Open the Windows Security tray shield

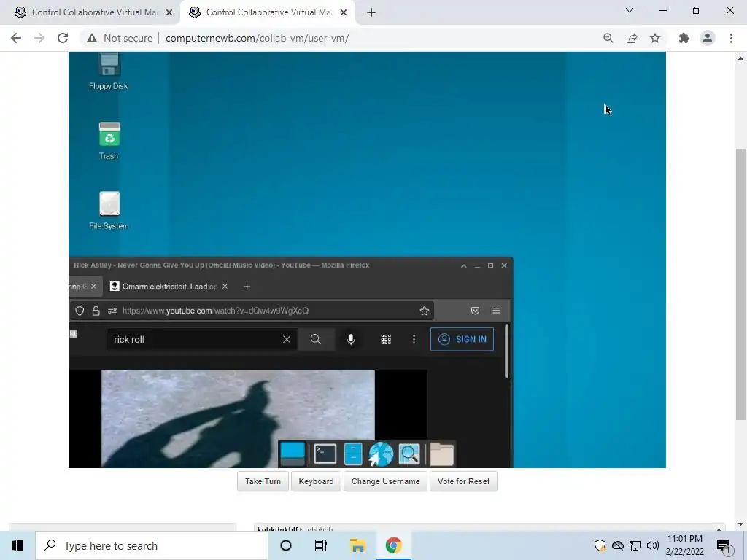pos(600,545)
